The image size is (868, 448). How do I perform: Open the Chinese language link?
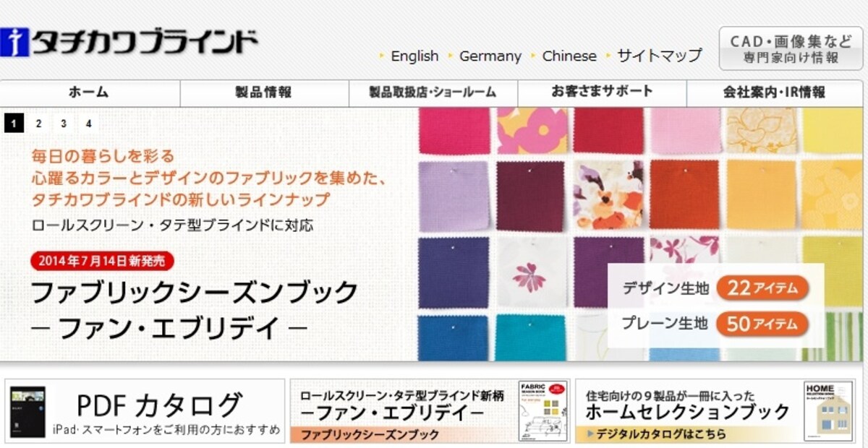pos(569,56)
